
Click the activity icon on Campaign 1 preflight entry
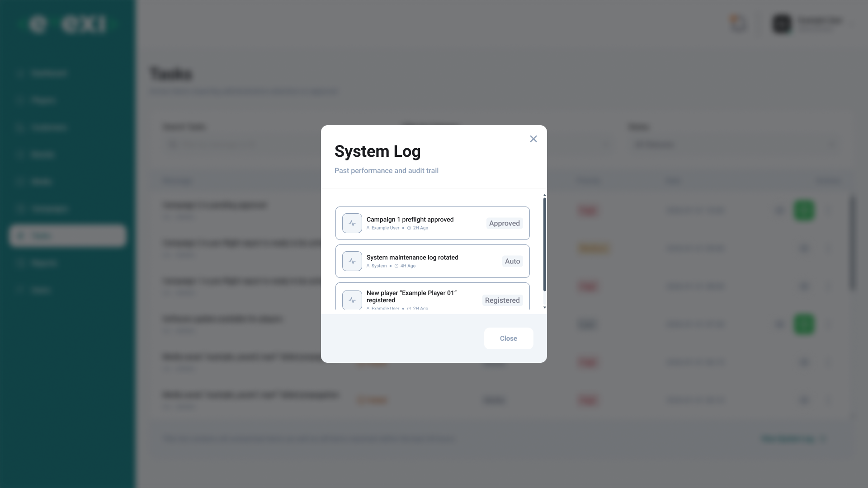click(x=352, y=223)
